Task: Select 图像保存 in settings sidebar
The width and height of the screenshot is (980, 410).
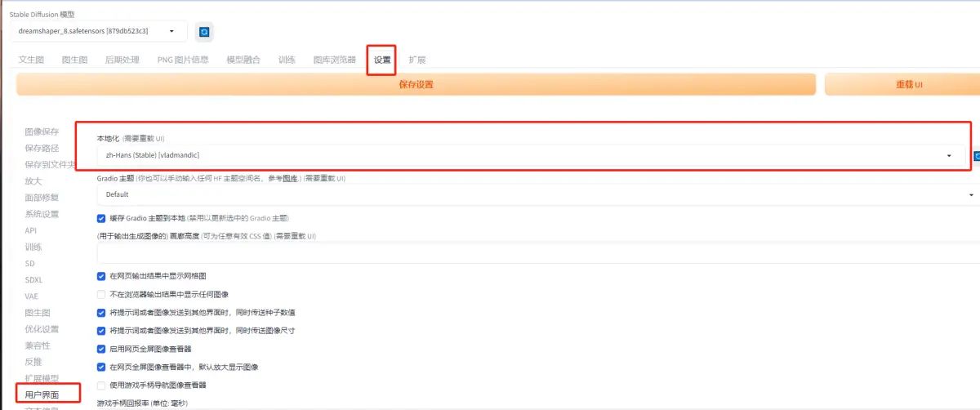Action: [x=42, y=131]
